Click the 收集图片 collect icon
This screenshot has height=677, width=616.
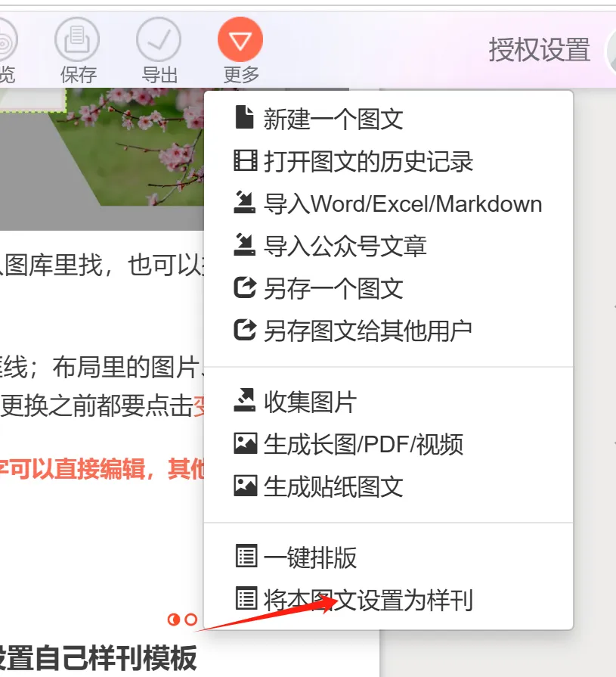(245, 400)
